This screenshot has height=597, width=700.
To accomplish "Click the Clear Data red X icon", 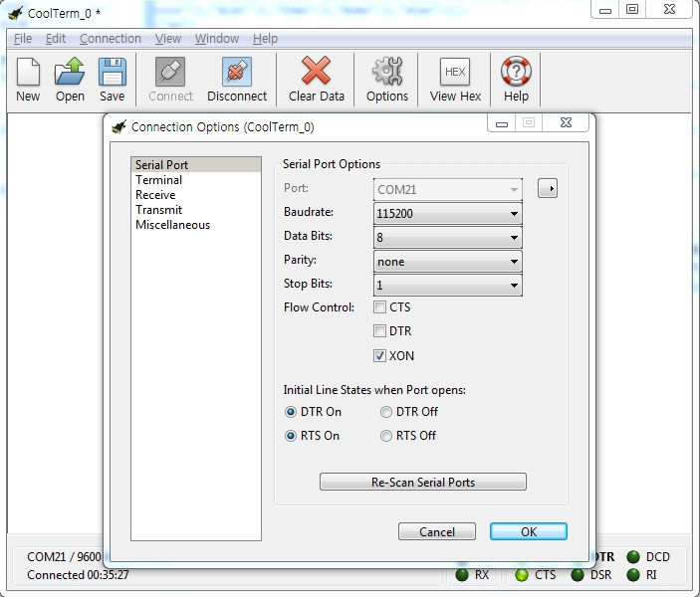I will [317, 73].
